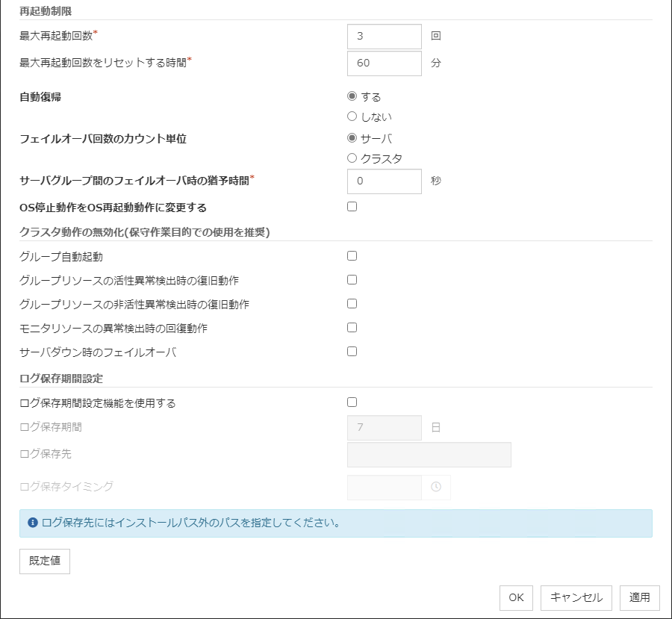Viewport: 672px width, 619px height.
Task: Click the フェイルオーバ時の猶予時間 seconds field
Action: [384, 181]
